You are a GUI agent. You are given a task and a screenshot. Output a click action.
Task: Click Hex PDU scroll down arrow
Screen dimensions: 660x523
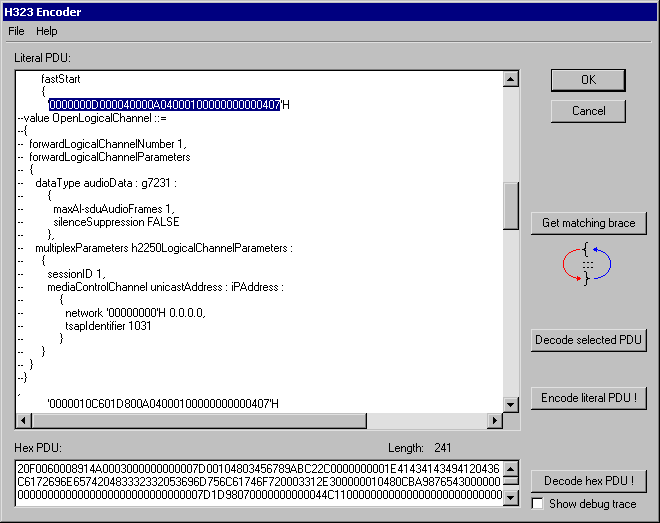511,498
